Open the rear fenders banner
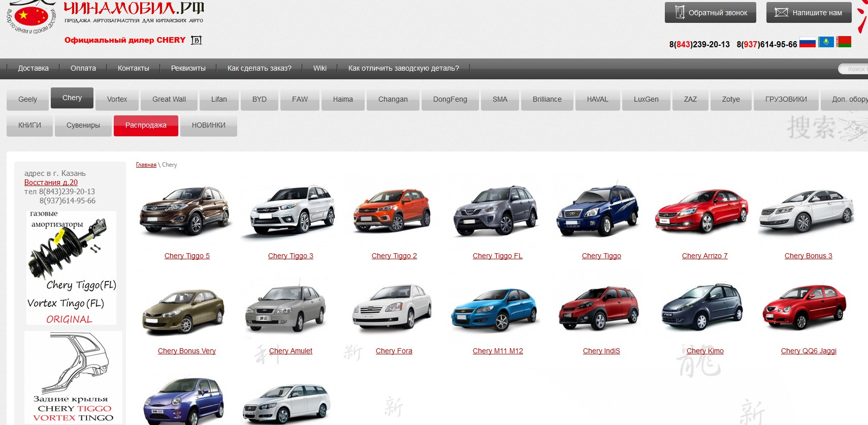868x425 pixels. click(x=73, y=377)
